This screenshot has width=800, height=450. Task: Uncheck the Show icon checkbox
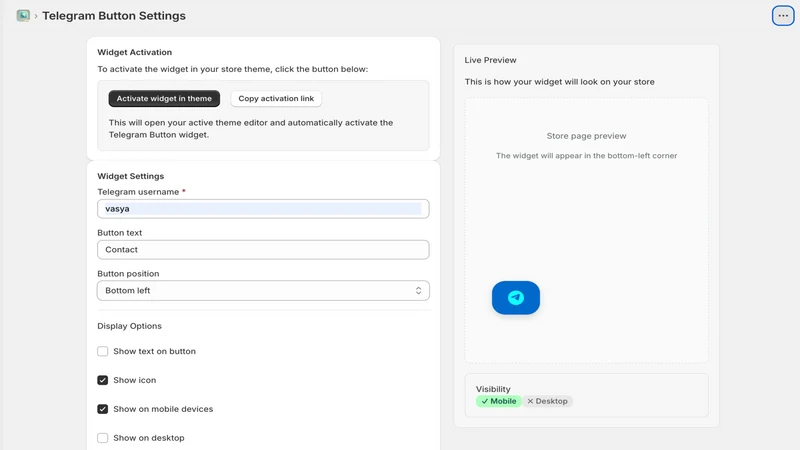pos(103,380)
